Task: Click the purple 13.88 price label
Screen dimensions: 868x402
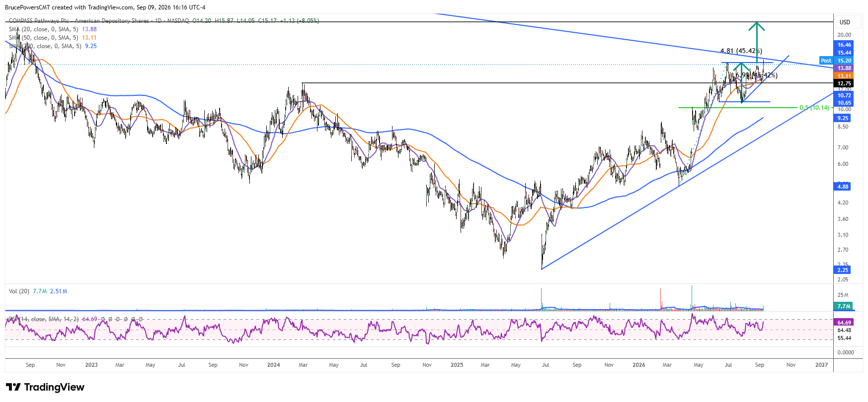Action: [x=844, y=68]
